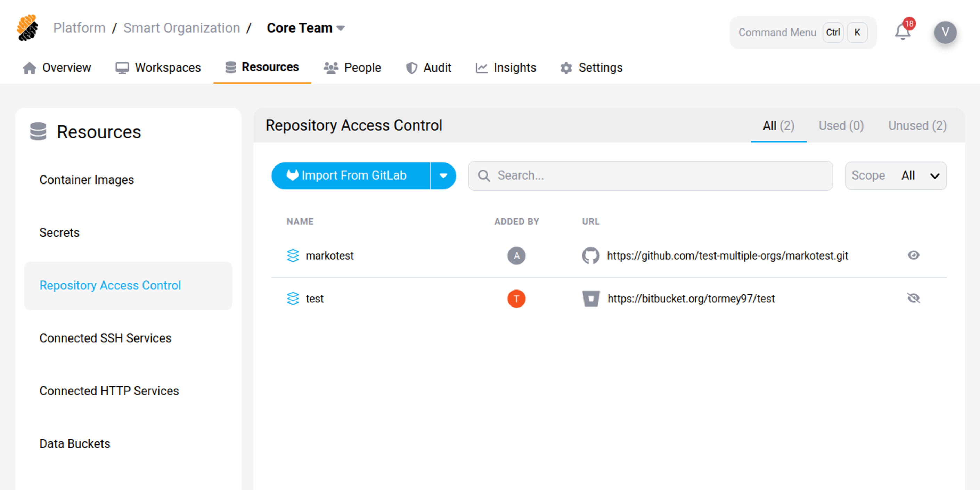Open Connected HTTP Services in sidebar
This screenshot has width=980, height=490.
109,391
